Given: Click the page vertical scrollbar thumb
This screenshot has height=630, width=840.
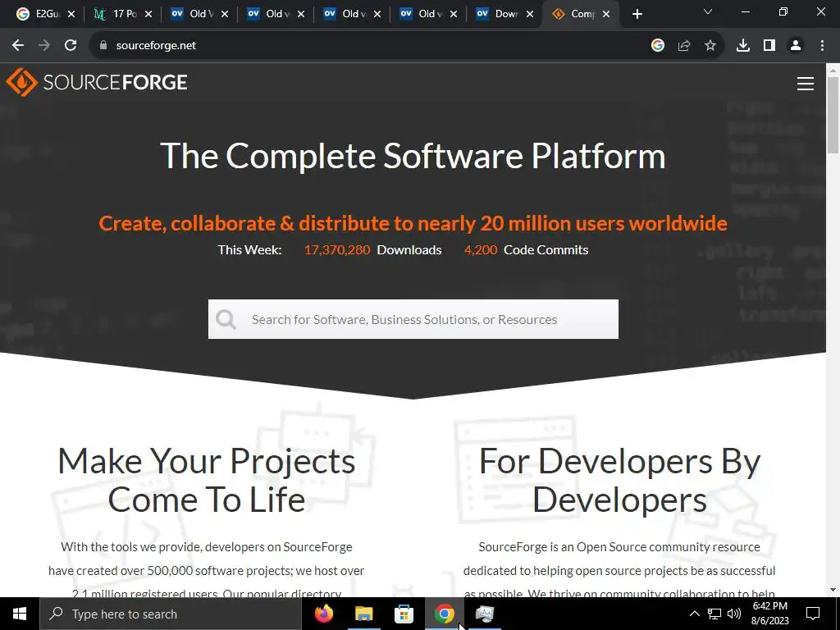Looking at the screenshot, I should (x=833, y=115).
